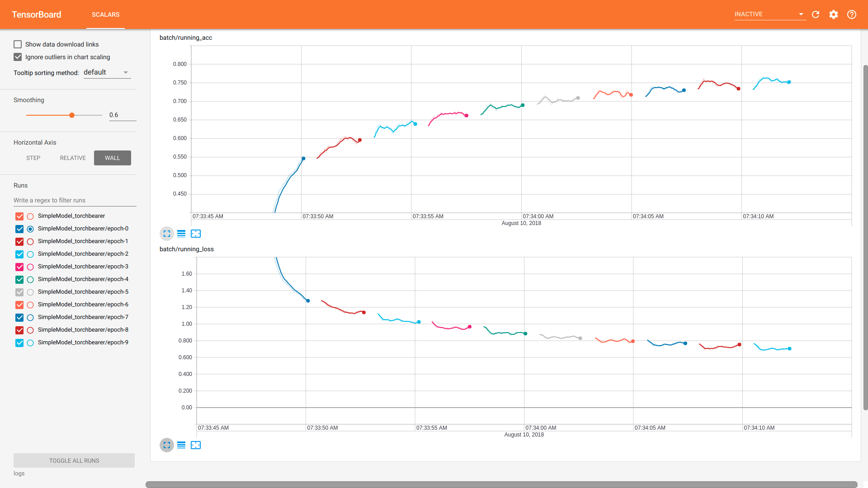Viewport: 868px width, 488px height.
Task: Uncheck the epoch-8 run checkbox
Action: pyautogui.click(x=19, y=330)
